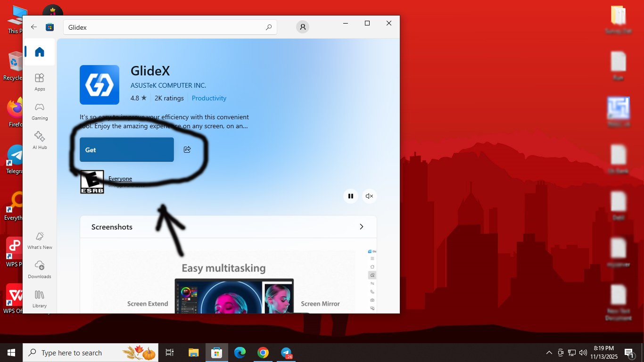Image resolution: width=644 pixels, height=362 pixels.
Task: Toggle the trailer sound mute button
Action: click(370, 196)
